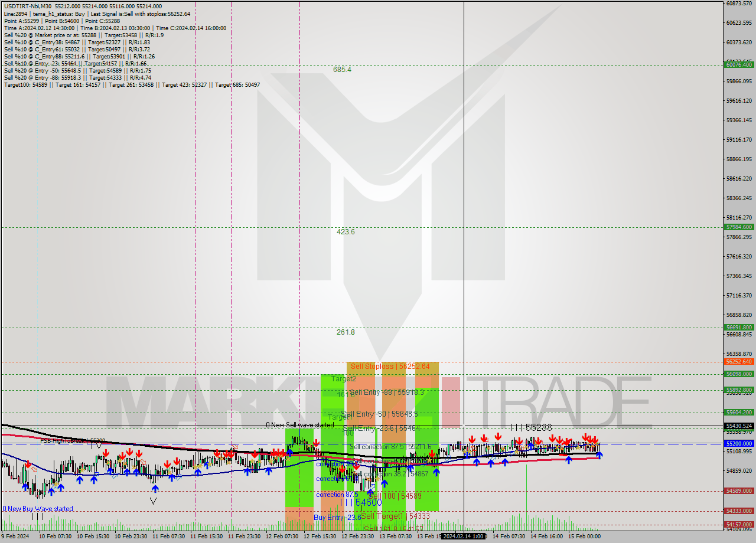Screen dimensions: 756x543
Task: Click the red 54157.000 price tag
Action: point(738,524)
